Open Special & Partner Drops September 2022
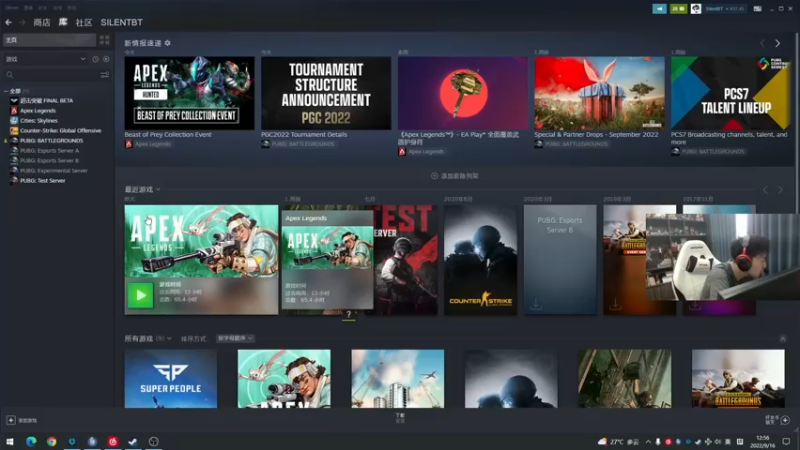This screenshot has height=450, width=800. (x=599, y=93)
